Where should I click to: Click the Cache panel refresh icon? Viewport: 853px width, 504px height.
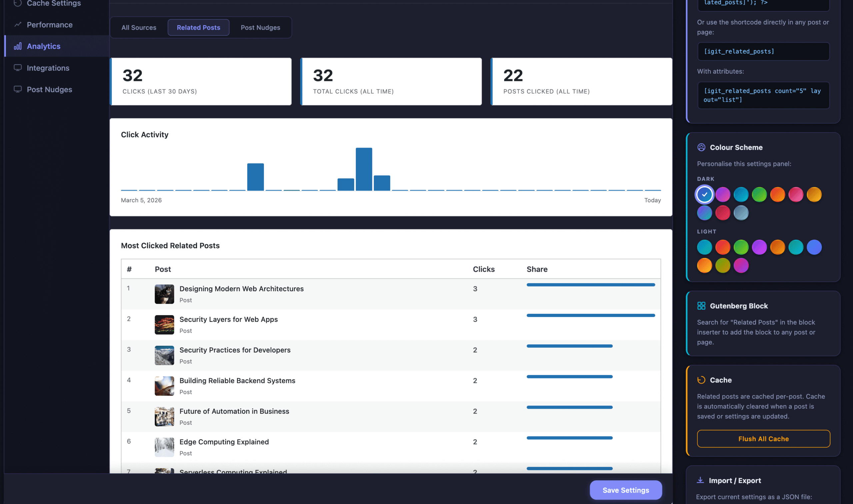click(x=701, y=380)
